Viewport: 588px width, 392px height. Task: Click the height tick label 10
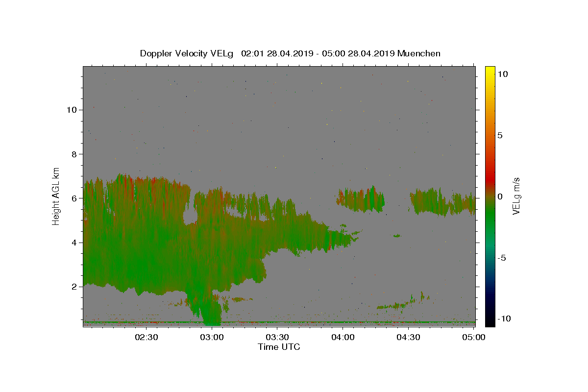point(72,110)
